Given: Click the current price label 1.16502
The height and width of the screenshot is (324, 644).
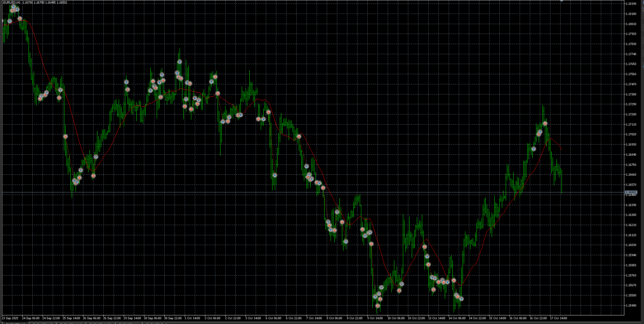Looking at the screenshot, I should point(631,192).
